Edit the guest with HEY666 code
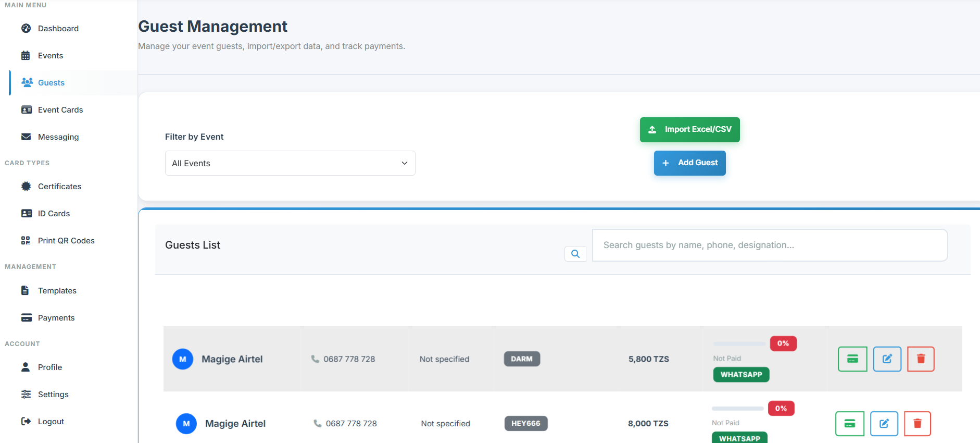 tap(884, 424)
